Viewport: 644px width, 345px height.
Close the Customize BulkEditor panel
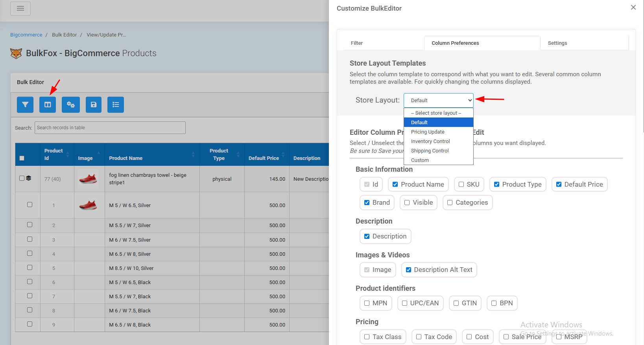click(x=633, y=7)
